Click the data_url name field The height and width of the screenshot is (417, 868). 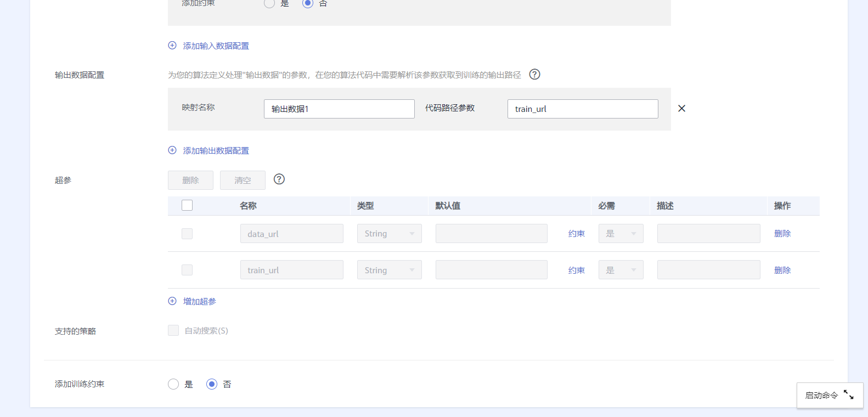292,234
